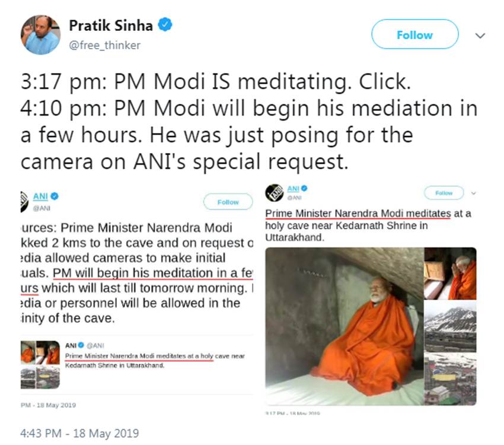
Task: Click the verified badge beside Pratik Sinha
Action: [x=166, y=26]
